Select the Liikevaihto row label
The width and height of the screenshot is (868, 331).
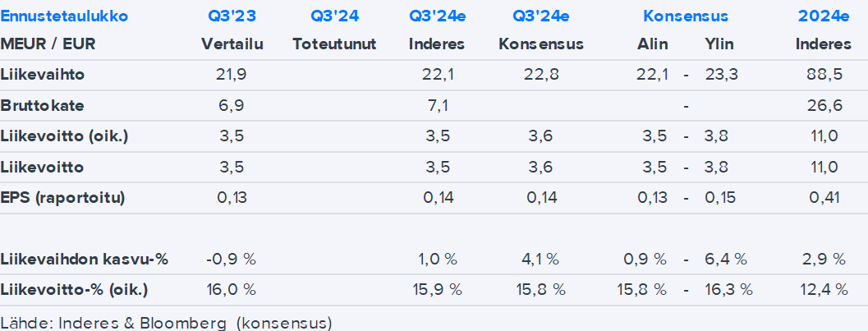point(43,75)
